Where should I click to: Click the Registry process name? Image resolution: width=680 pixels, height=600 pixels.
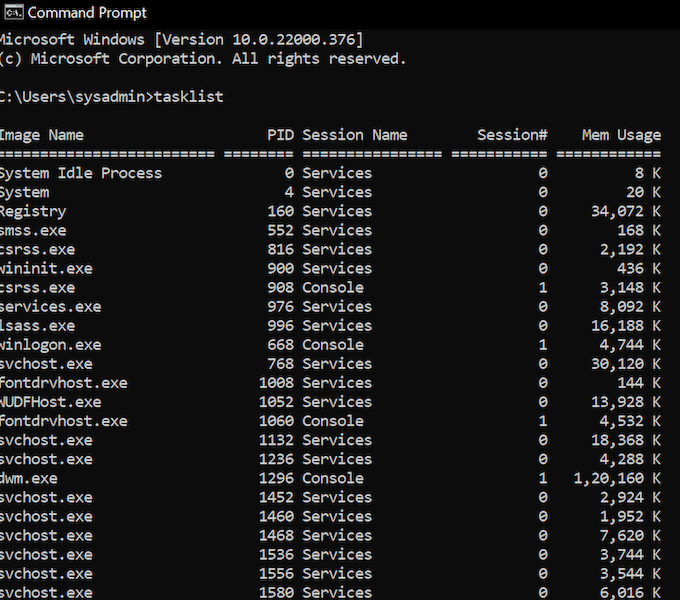coord(33,212)
